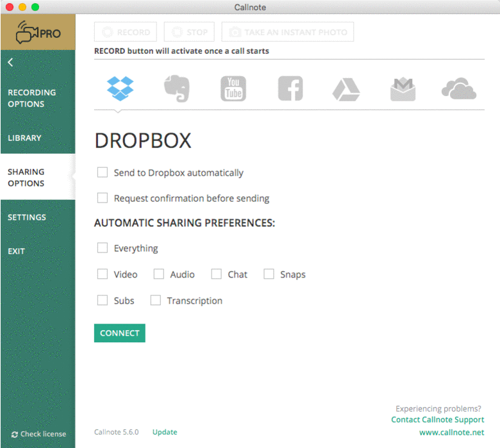Screen dimensions: 500x448
Task: Tick the Subs checkbox
Action: pos(103,300)
